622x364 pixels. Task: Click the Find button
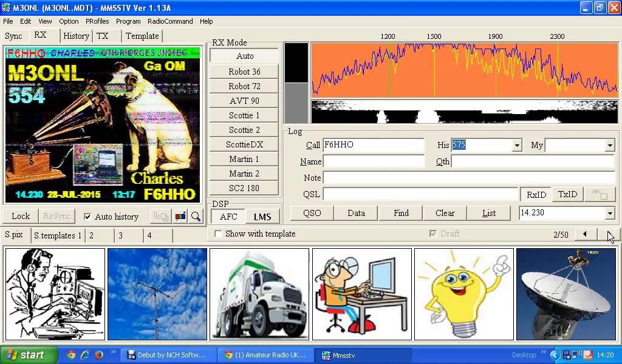401,213
